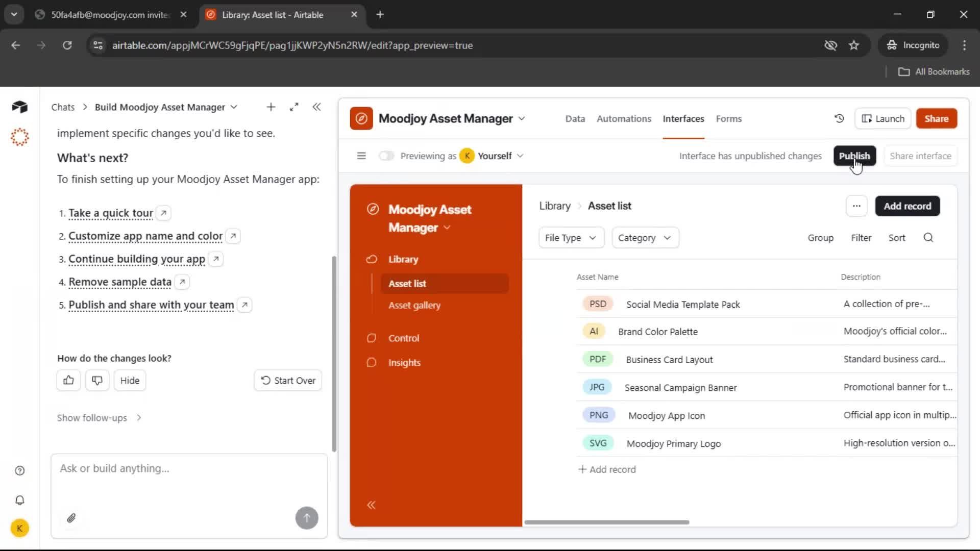Open the Asset gallery page
The width and height of the screenshot is (980, 551).
click(414, 305)
